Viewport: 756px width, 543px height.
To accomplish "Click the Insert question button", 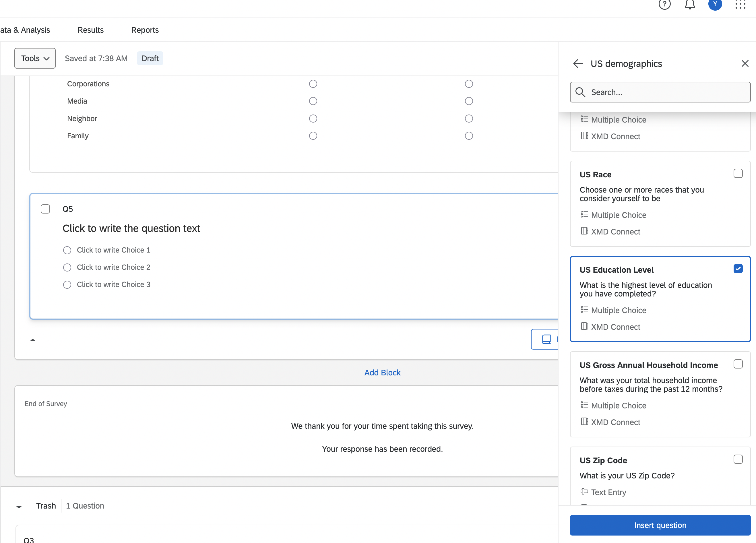I will (660, 525).
